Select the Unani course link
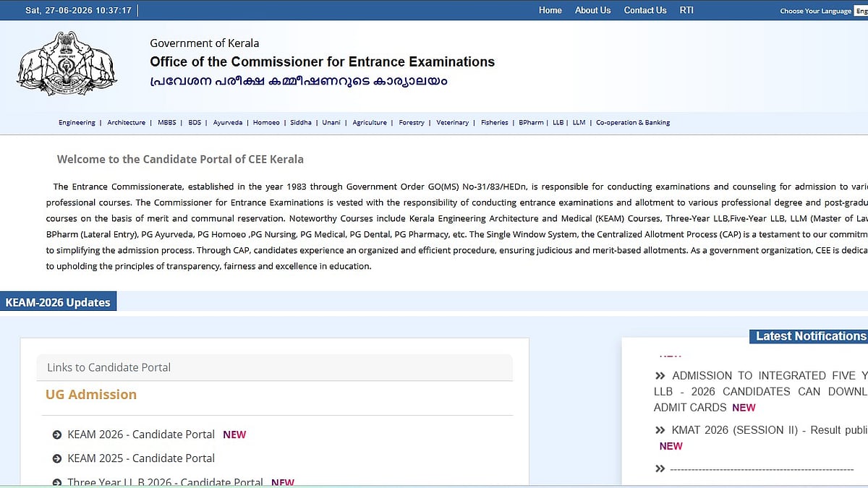This screenshot has width=868, height=488. coord(331,123)
